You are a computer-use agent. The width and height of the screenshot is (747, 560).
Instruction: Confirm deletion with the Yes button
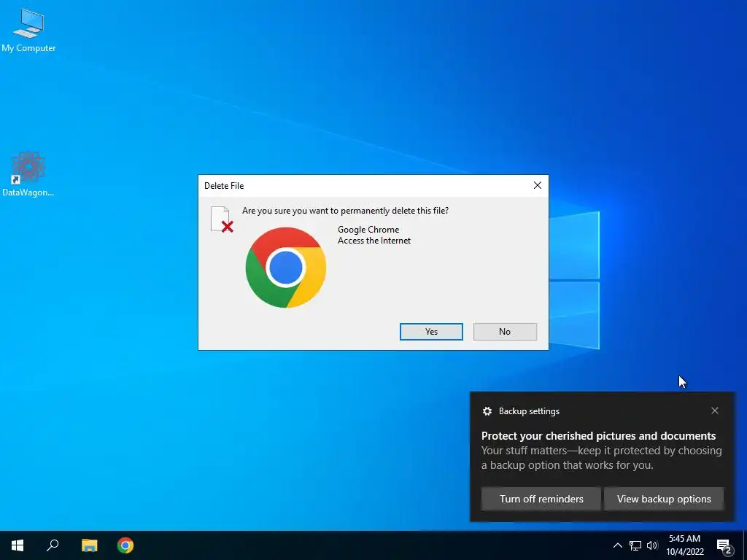pyautogui.click(x=431, y=332)
